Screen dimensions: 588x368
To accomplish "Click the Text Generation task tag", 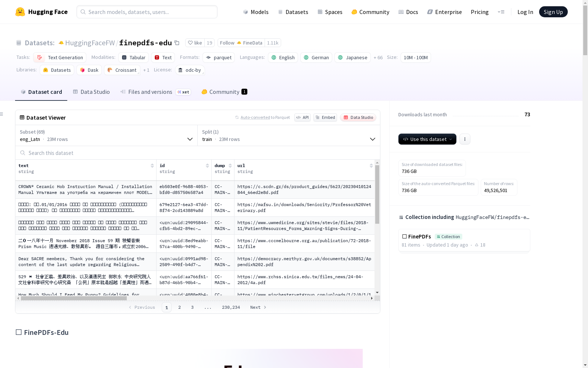I will tap(60, 57).
